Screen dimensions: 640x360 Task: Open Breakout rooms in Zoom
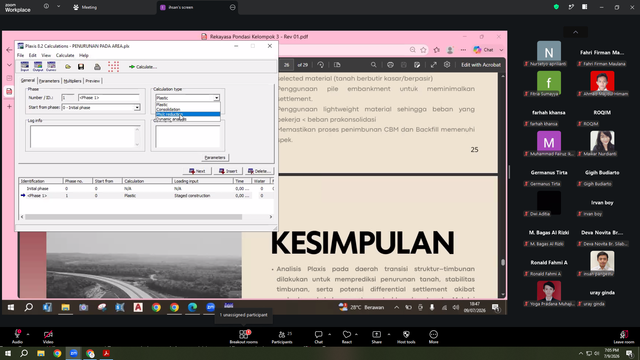click(x=244, y=336)
